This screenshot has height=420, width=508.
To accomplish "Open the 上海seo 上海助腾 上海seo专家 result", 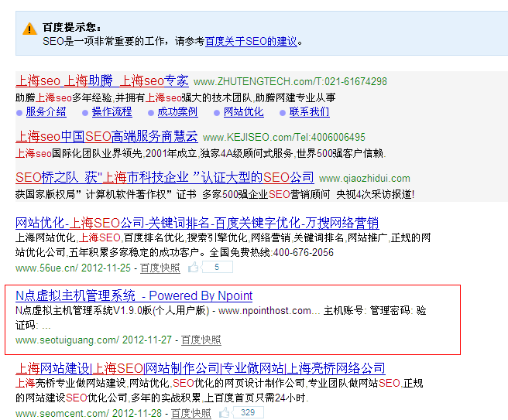I will click(102, 80).
